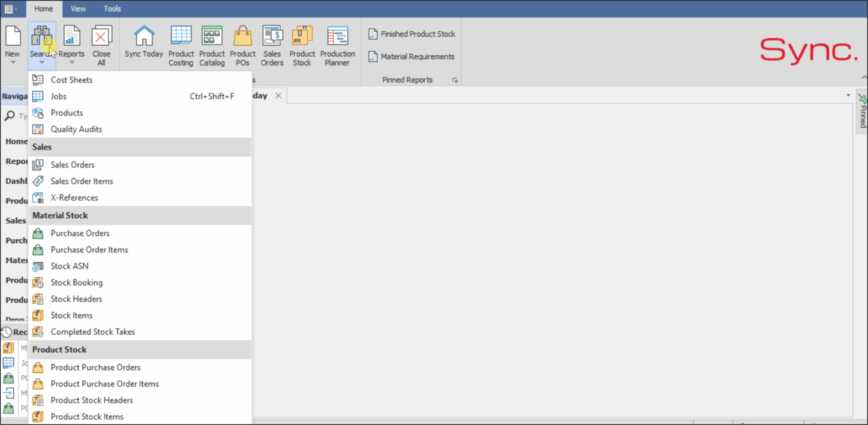Click the Cost Sheets menu icon
Screen dimensions: 868x425
38,80
